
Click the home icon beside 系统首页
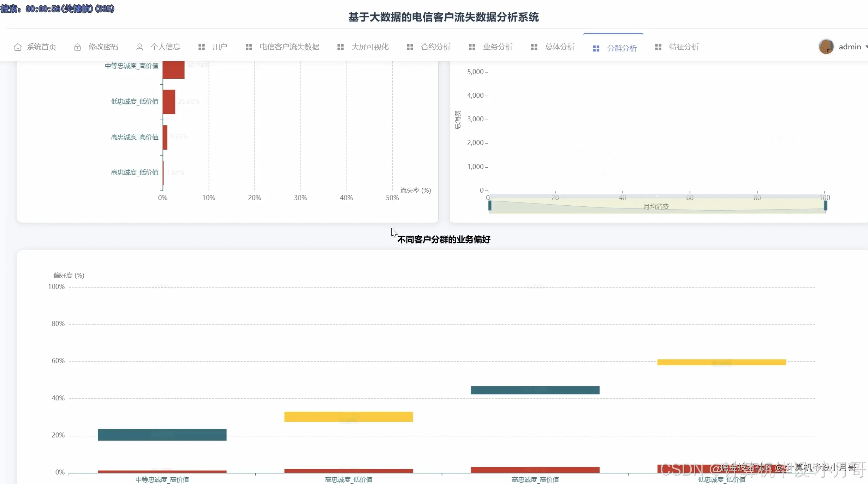coord(18,47)
